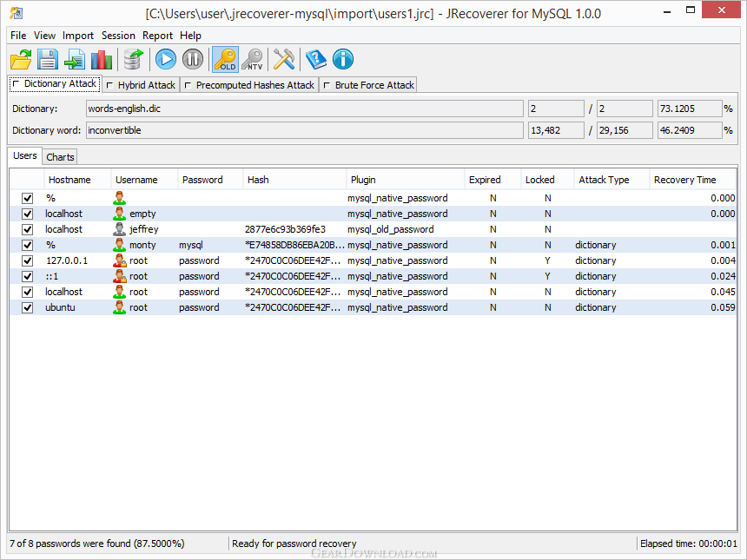The image size is (747, 560).
Task: Sort by the Password column header
Action: (210, 180)
